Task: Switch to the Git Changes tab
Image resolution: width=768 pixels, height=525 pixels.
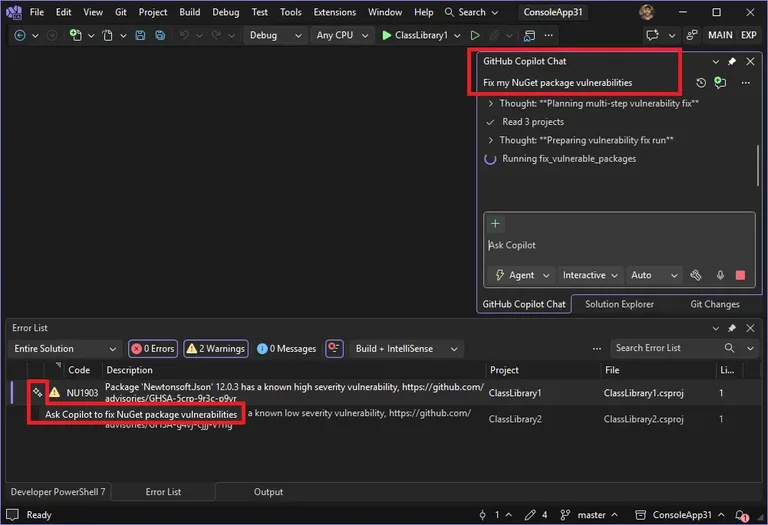Action: [715, 304]
